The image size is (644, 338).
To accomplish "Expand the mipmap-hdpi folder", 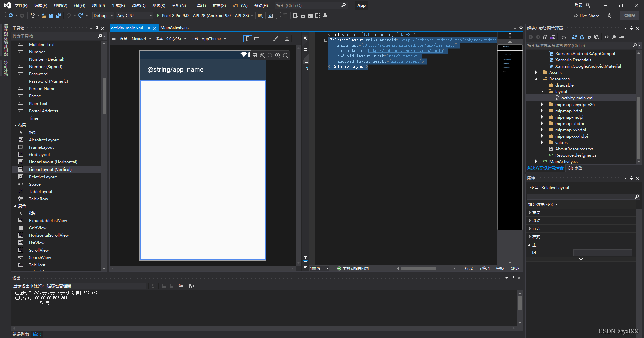I will tap(542, 111).
